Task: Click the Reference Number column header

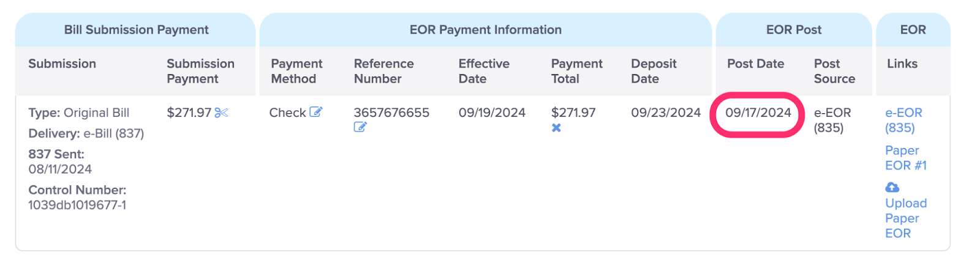Action: 383,71
